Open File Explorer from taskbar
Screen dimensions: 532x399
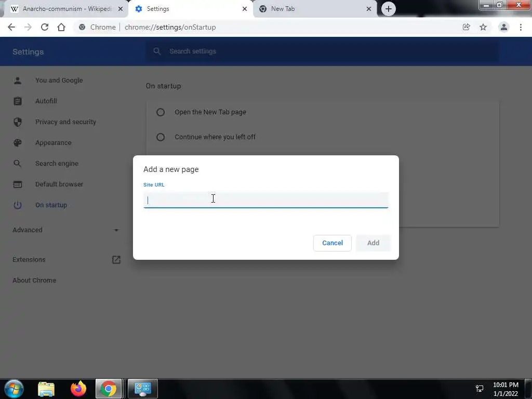(x=46, y=389)
